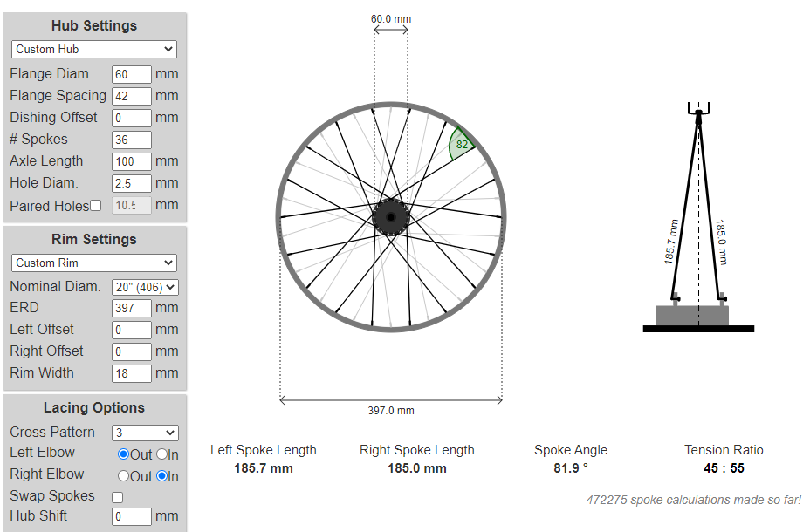Click the Flange Diam. input field
Image resolution: width=810 pixels, height=532 pixels.
pos(132,75)
